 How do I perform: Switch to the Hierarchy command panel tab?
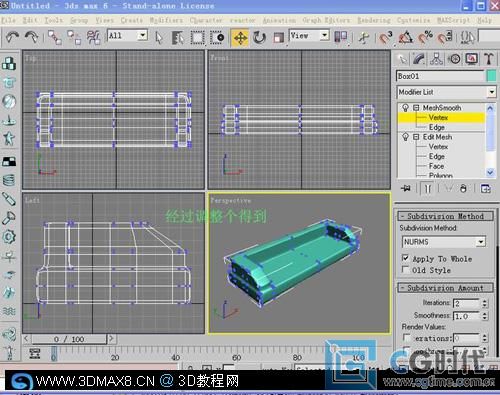(436, 59)
